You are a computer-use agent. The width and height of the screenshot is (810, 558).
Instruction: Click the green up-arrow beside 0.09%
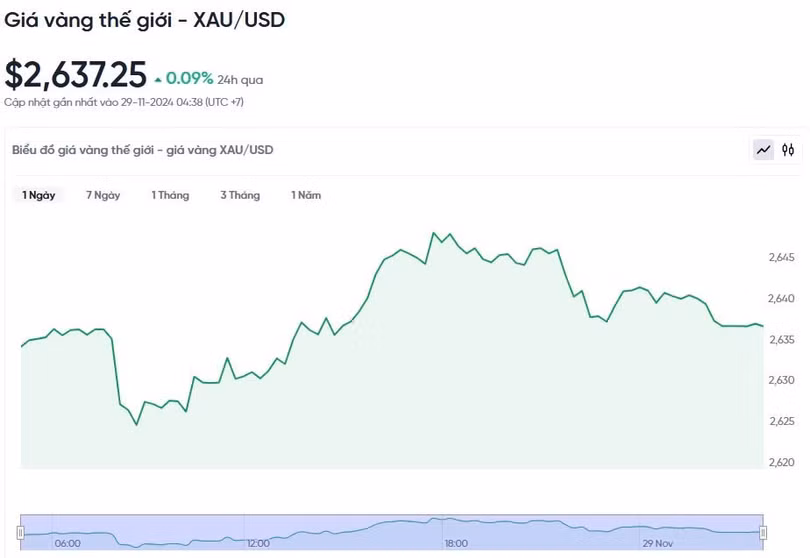(x=158, y=78)
